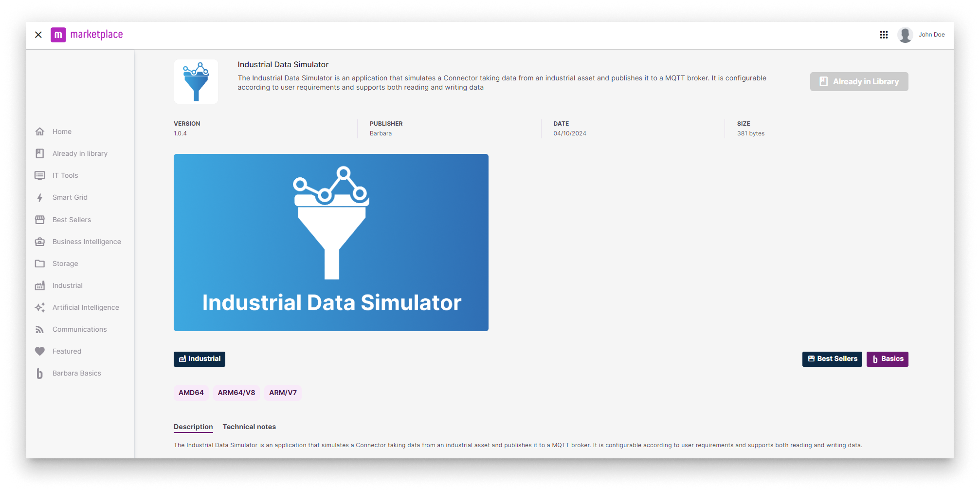The image size is (980, 490).
Task: Select the Home icon in the sidebar
Action: (x=39, y=131)
